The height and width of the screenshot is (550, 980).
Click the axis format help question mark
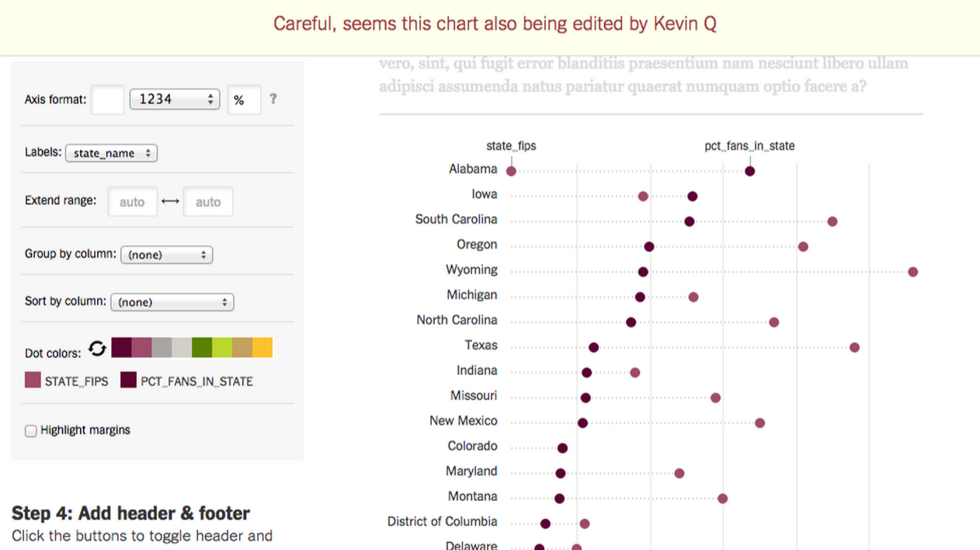click(273, 99)
